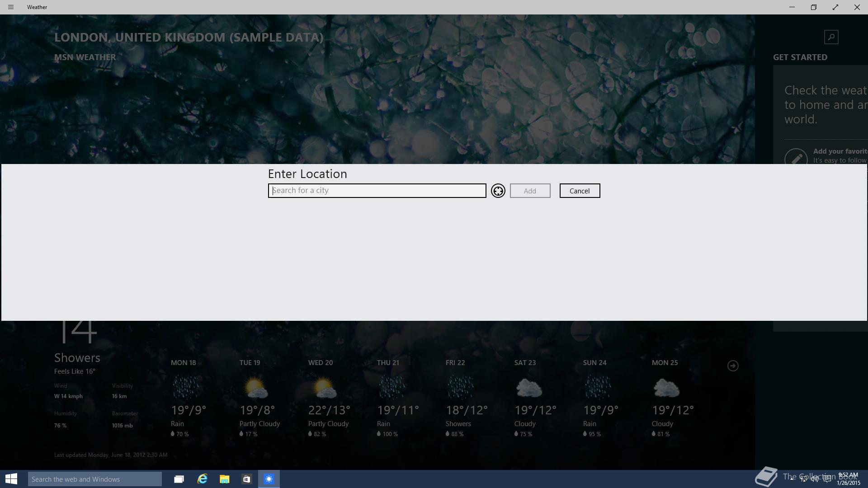This screenshot has height=488, width=868.
Task: Open the search magnifier icon
Action: (x=831, y=37)
